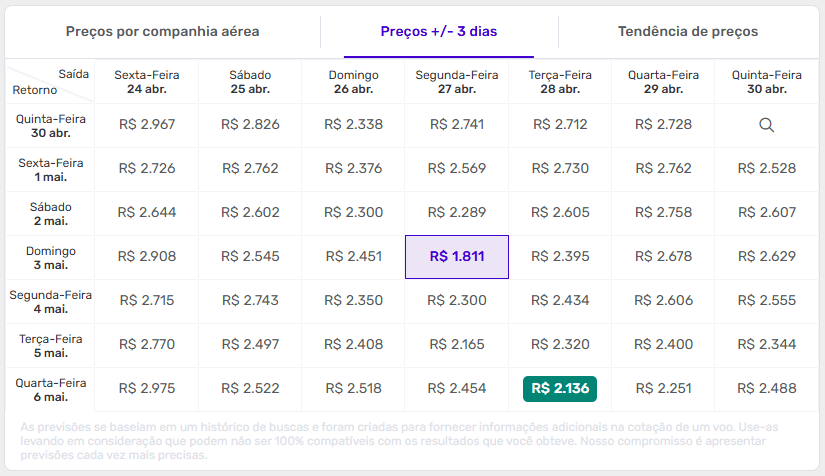The width and height of the screenshot is (825, 476).
Task: Pick the R$ 2.338 price cell
Action: click(354, 125)
